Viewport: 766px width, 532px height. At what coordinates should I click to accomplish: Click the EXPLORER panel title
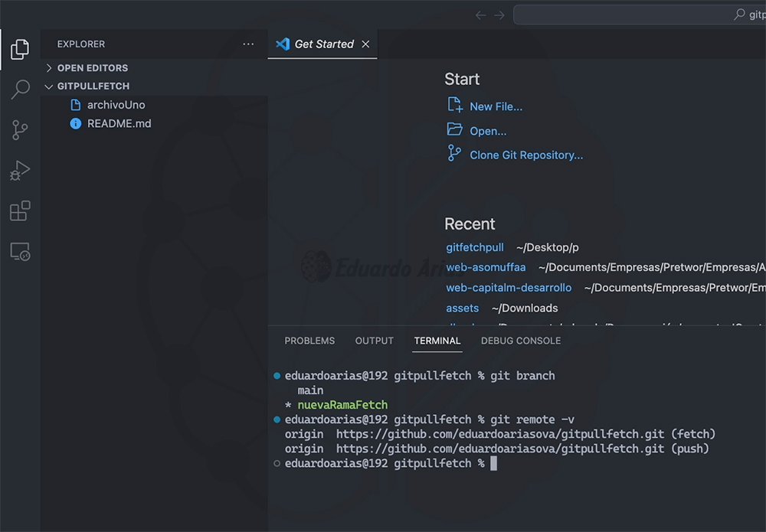point(81,44)
